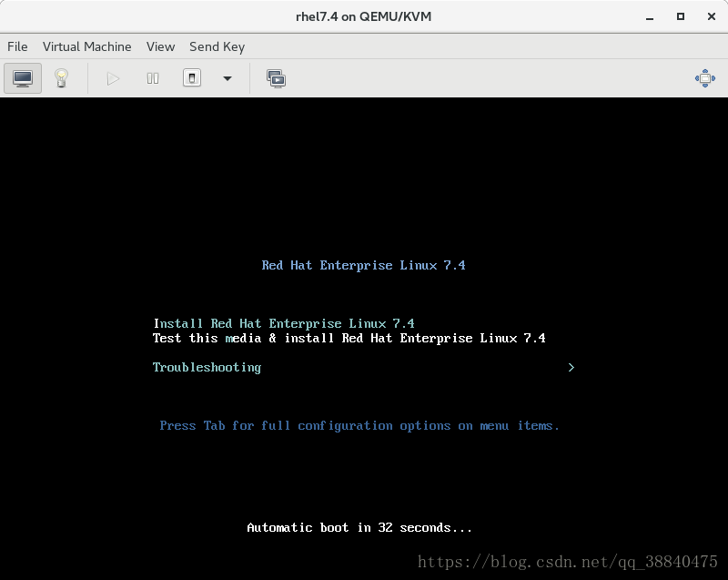Open the View menu
The image size is (728, 580).
point(161,47)
